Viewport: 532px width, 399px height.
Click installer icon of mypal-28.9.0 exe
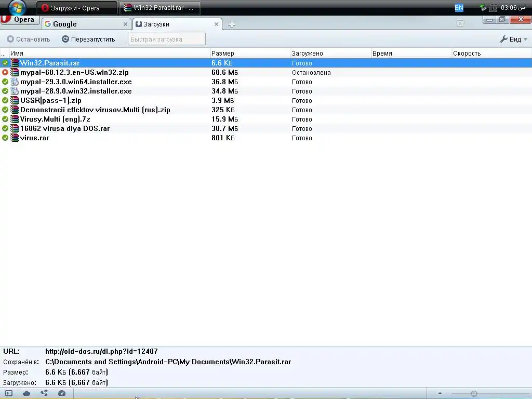click(14, 91)
